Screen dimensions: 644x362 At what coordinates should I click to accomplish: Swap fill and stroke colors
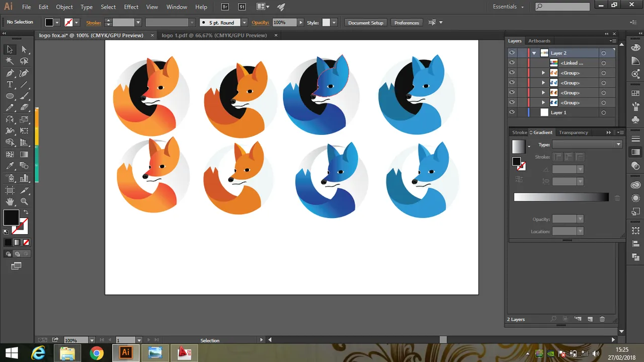[x=26, y=212]
